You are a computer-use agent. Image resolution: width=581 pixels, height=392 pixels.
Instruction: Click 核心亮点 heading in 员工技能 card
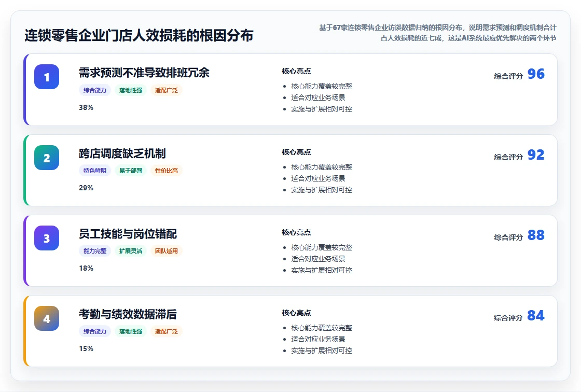coord(296,232)
